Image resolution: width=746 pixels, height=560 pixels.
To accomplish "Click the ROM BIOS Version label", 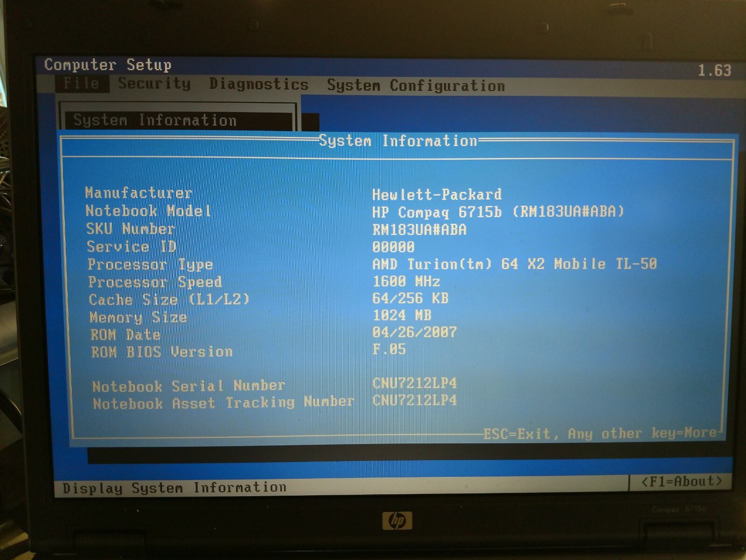I will (162, 352).
